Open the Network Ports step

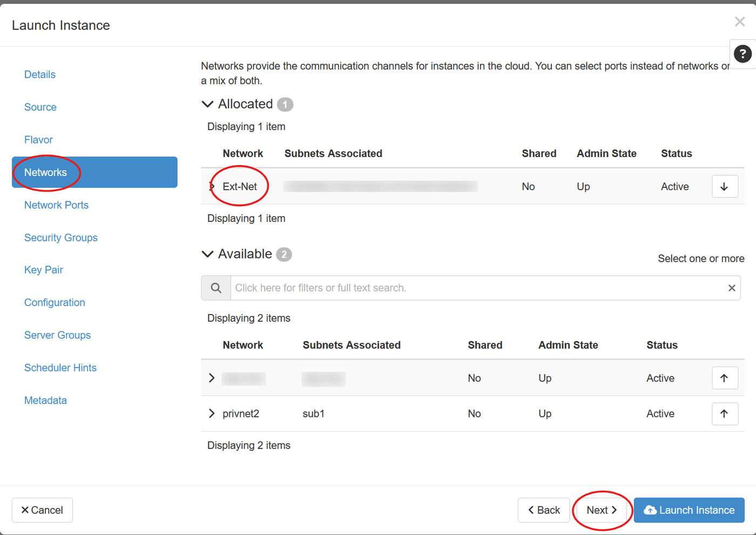pos(56,205)
